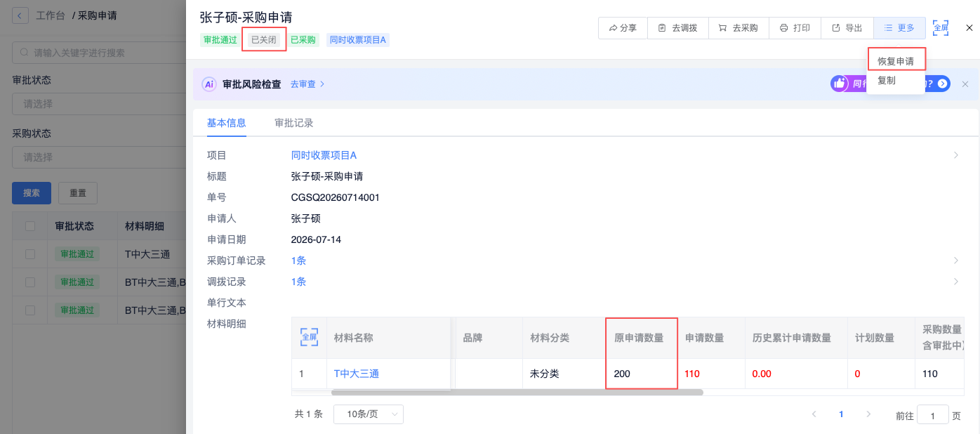Click the header 全屏 fullscreen icon
This screenshot has width=980, height=434.
tap(941, 27)
